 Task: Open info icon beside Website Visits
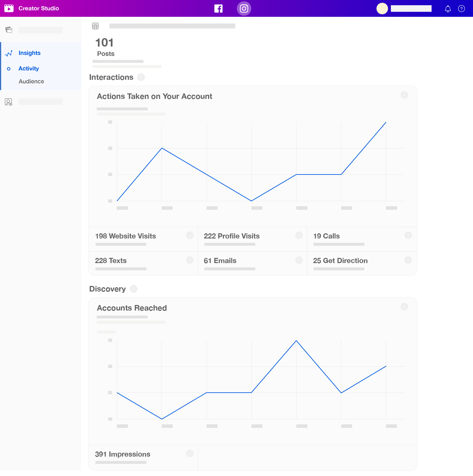[x=190, y=235]
